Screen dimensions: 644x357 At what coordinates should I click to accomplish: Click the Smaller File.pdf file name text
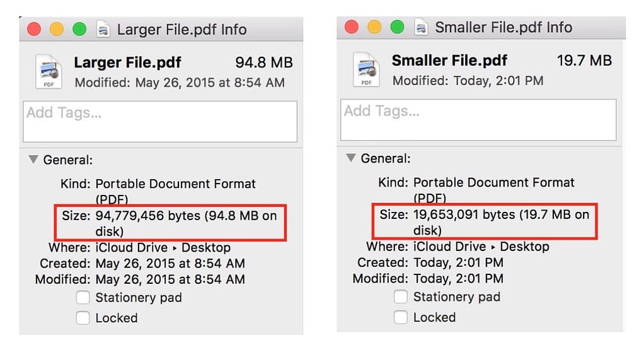449,61
